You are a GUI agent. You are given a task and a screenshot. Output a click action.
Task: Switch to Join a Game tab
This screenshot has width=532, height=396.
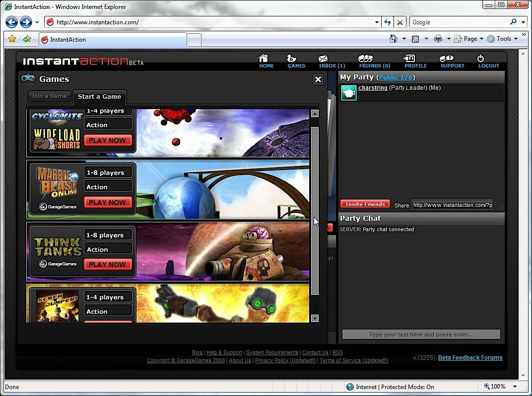49,96
